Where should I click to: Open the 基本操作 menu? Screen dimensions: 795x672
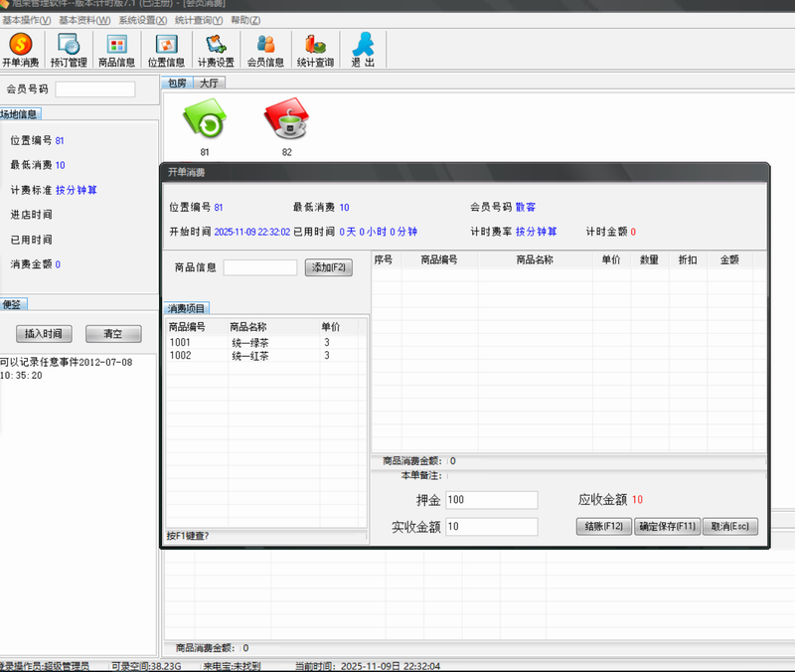click(x=27, y=20)
